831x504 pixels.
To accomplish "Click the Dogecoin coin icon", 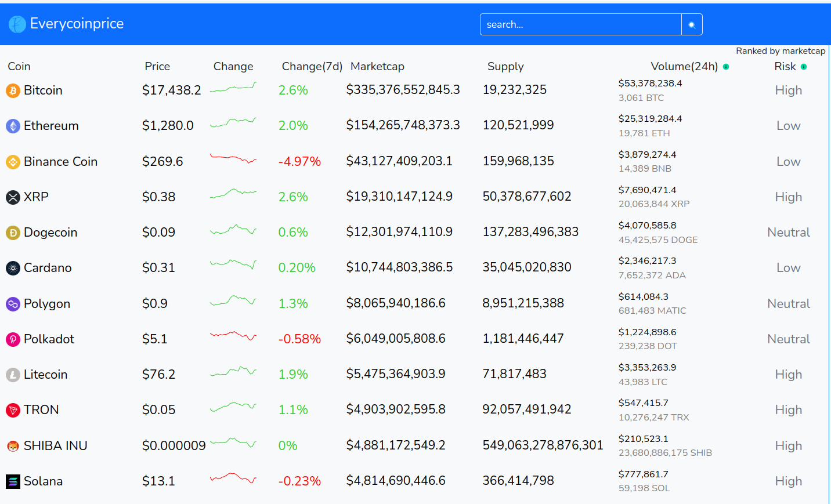I will tap(13, 233).
